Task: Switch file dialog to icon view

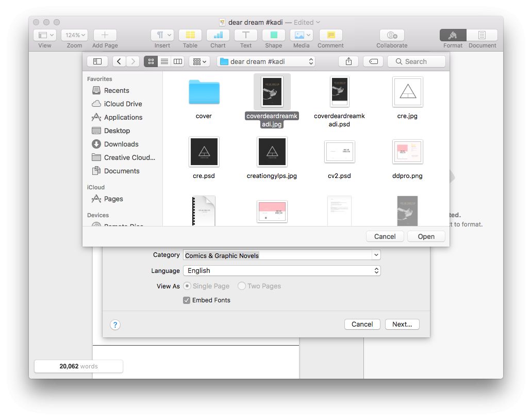Action: point(151,61)
